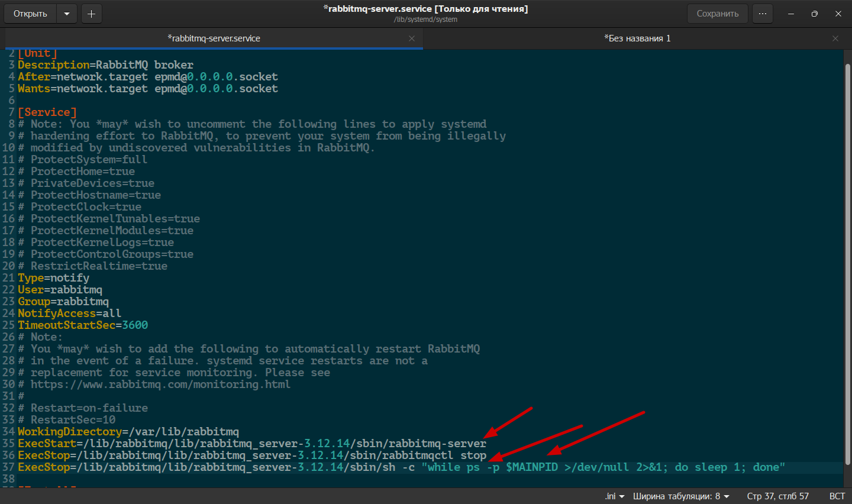The width and height of the screenshot is (852, 504).
Task: Click the NotifyAccess=all line
Action: pos(70,314)
